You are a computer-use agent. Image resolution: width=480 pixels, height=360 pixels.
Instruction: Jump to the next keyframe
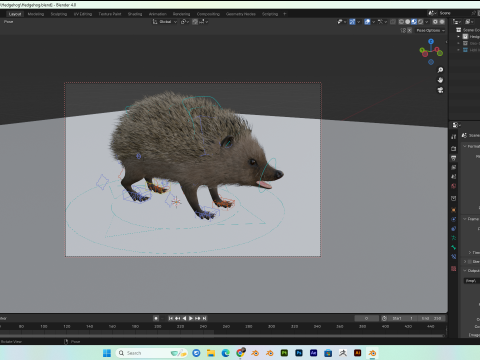[x=198, y=318]
